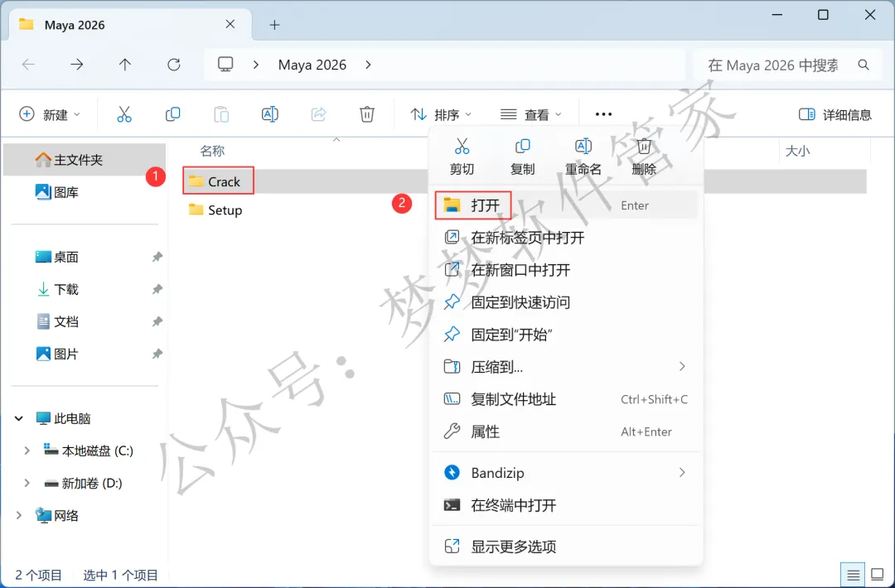Click chevron before Maya 2026 in address bar
The height and width of the screenshot is (588, 895).
point(256,65)
